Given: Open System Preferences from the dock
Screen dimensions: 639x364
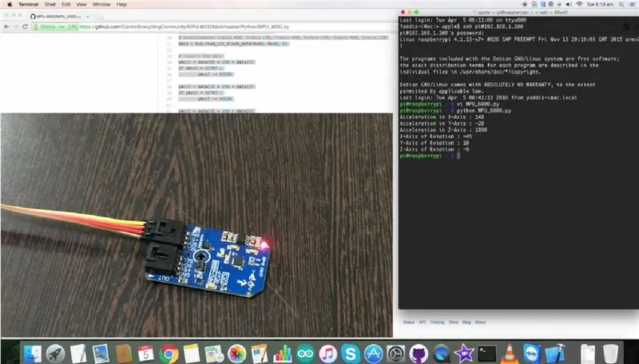Looking at the screenshot, I should click(395, 354).
